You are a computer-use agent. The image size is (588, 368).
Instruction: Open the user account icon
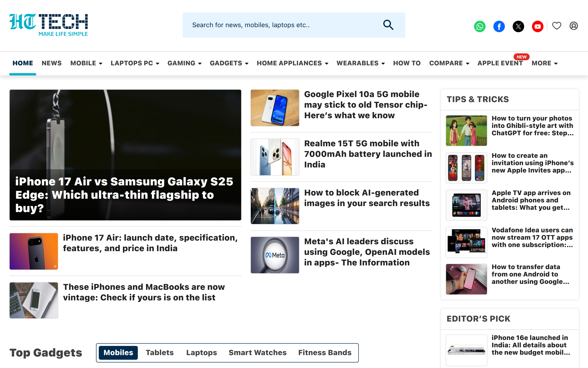[574, 26]
